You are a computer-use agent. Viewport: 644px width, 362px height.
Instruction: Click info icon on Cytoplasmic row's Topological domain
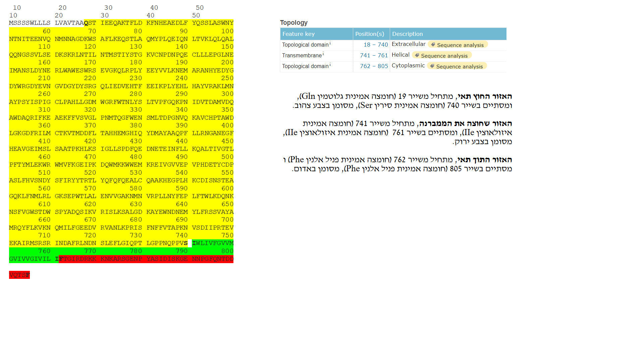pos(330,64)
